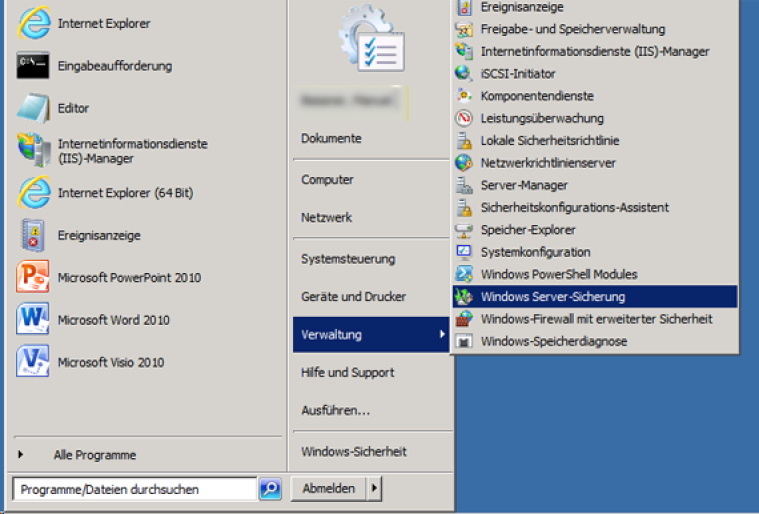Launch Eingabeaufforderung command prompt icon
Viewport: 759px width, 514px height.
point(32,65)
